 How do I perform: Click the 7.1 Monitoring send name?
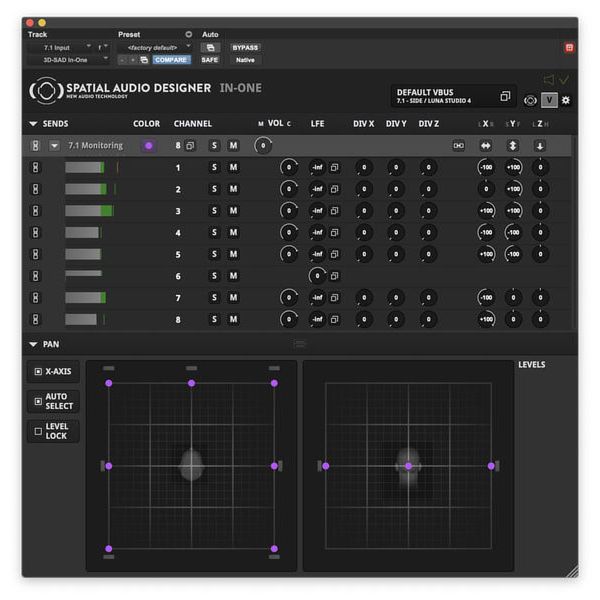coord(96,145)
